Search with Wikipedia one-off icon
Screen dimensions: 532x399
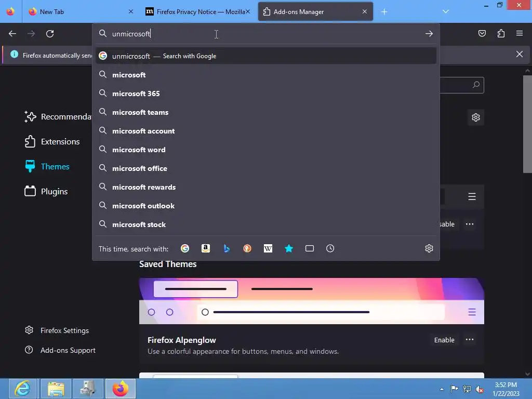268,249
